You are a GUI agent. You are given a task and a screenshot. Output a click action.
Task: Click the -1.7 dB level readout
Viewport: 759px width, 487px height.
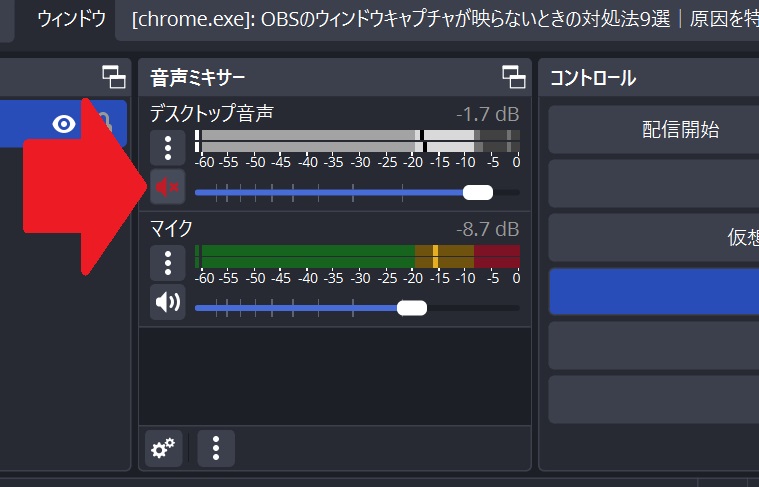pos(487,114)
